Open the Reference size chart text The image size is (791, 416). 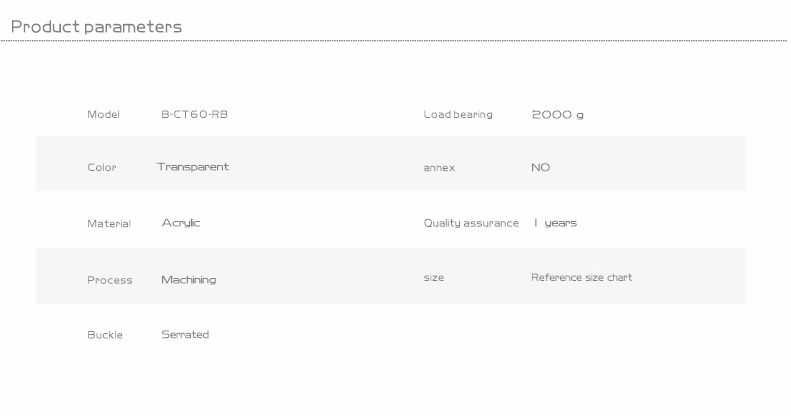coord(582,277)
